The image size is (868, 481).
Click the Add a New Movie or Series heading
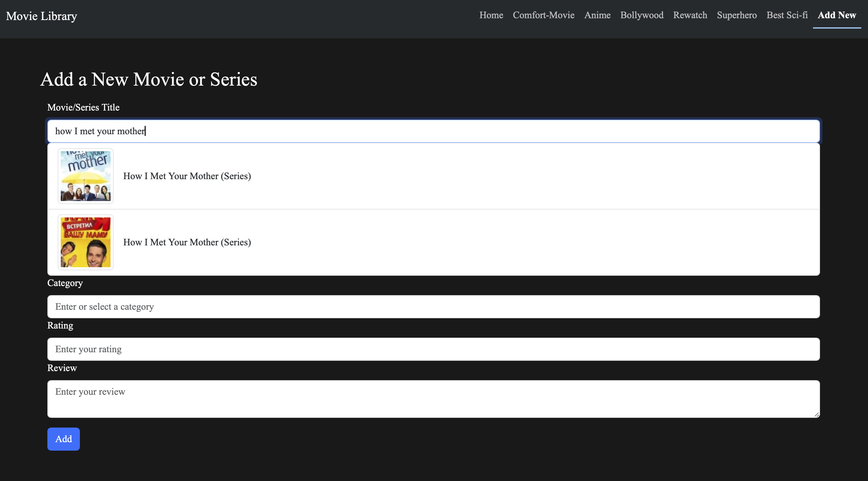click(x=149, y=80)
